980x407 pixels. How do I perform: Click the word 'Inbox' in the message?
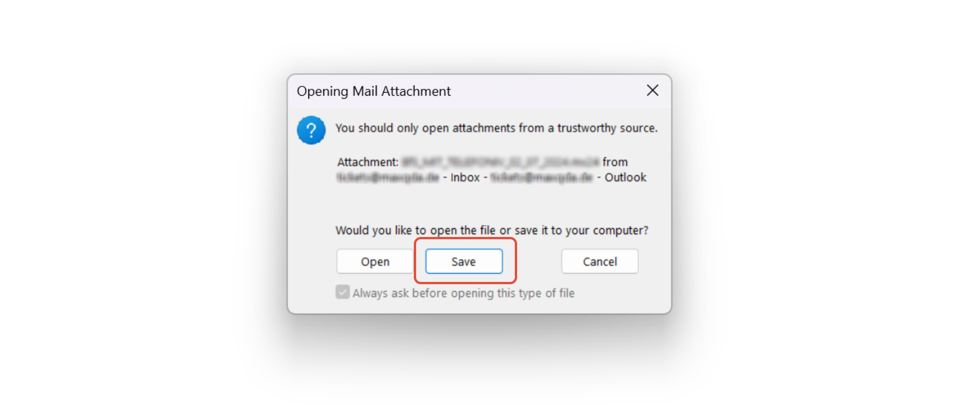click(465, 178)
